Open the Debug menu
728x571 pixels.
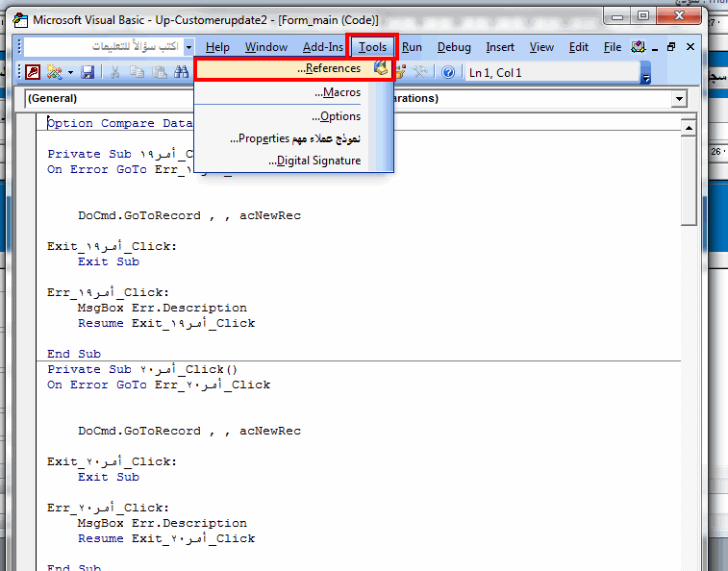454,47
